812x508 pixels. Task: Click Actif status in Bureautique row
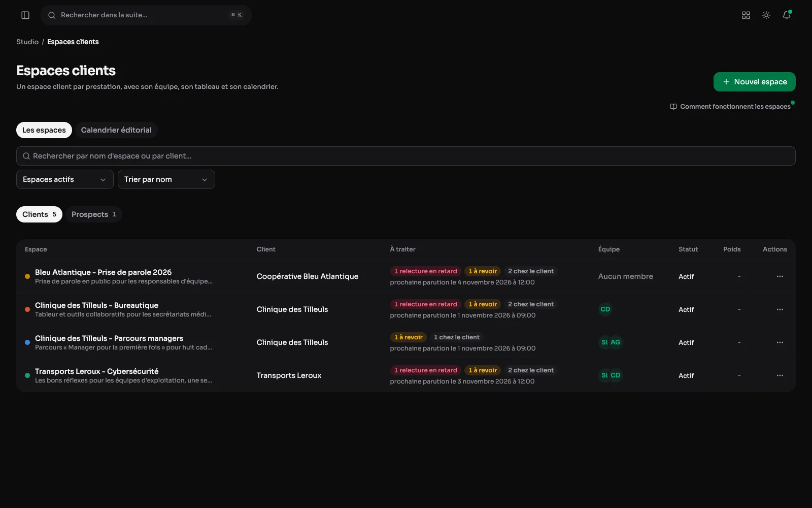coord(686,309)
